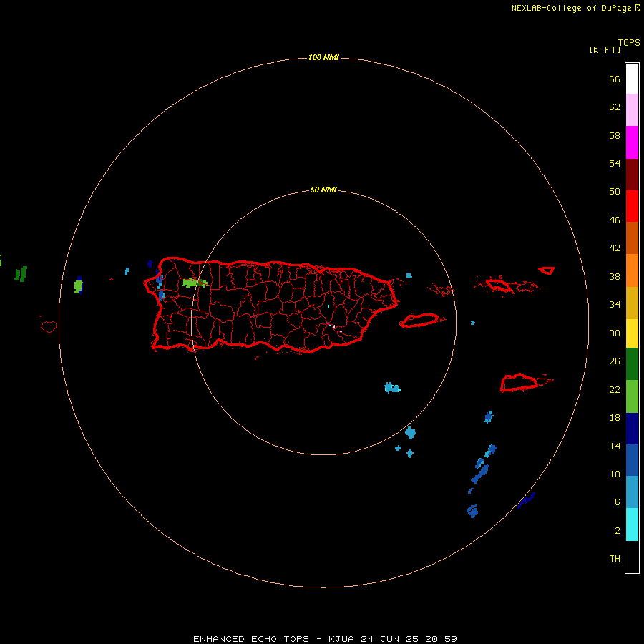Click the 34 legend value

tap(615, 304)
